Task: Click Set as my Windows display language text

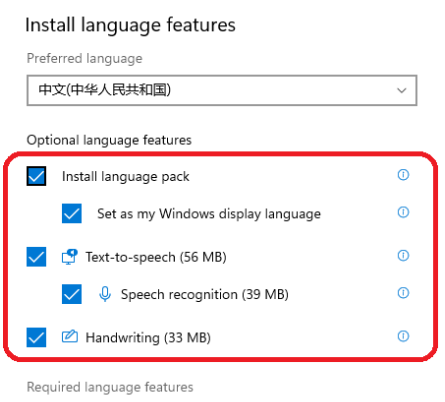Action: coord(209,214)
